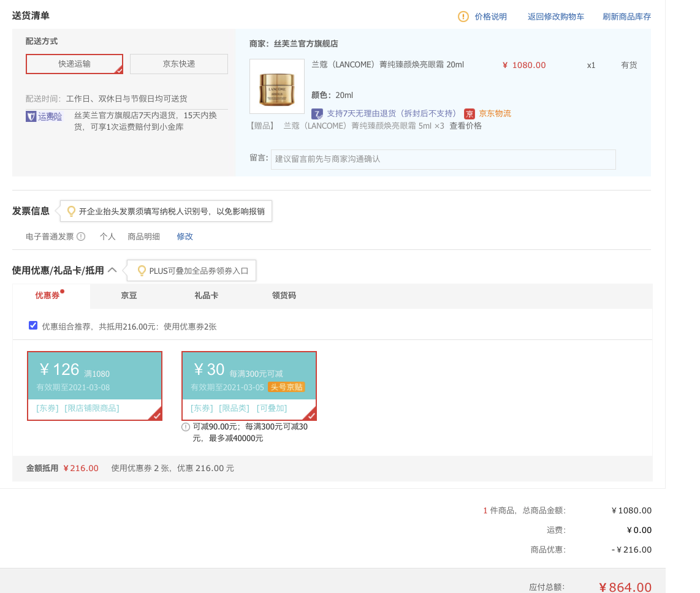Screen dimensions: 700x593
Task: Switch to the 京豆 tab
Action: pos(129,295)
